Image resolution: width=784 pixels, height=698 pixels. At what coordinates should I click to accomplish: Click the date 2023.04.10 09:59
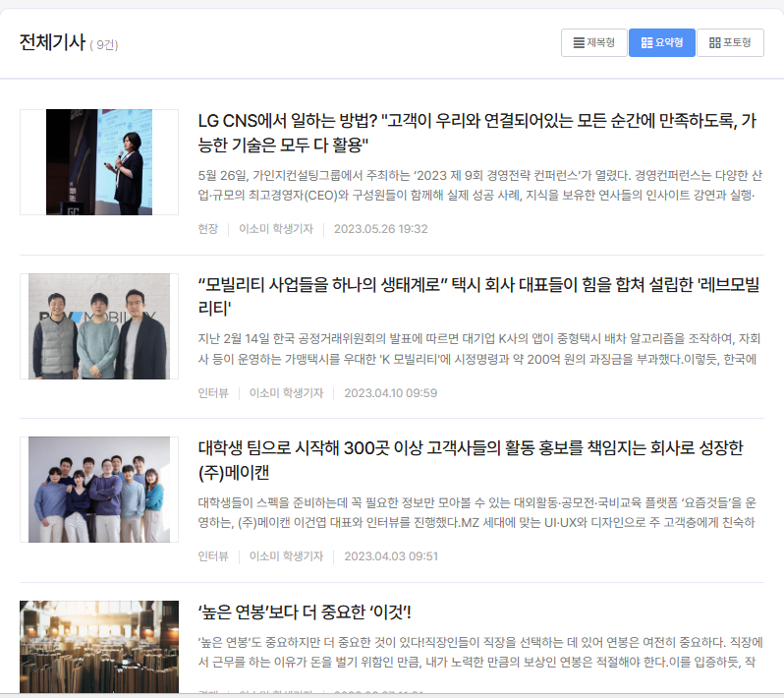tap(390, 393)
